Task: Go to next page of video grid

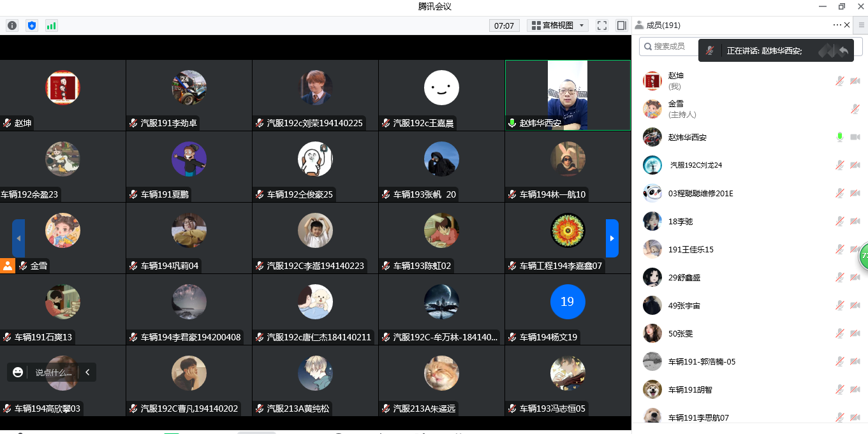Action: point(612,238)
